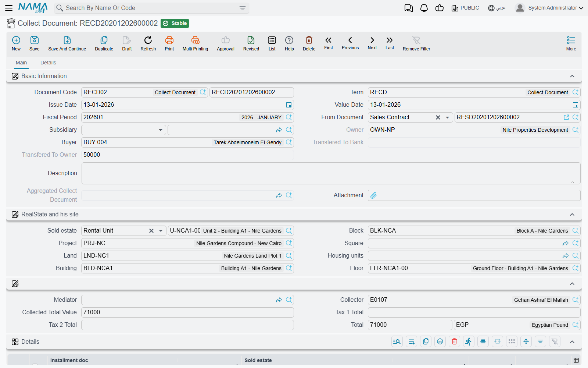Open the List view
The image size is (588, 368).
coord(272,43)
